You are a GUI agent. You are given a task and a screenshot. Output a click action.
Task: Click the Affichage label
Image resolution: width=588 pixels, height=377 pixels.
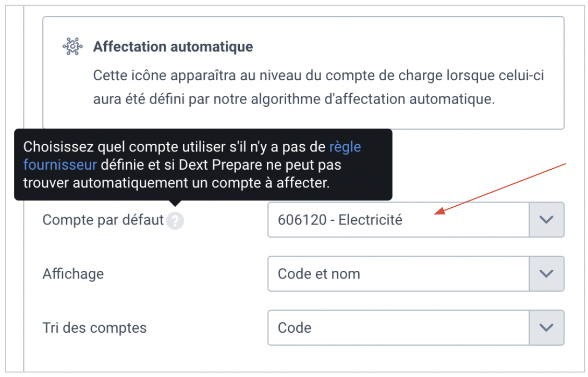[73, 274]
